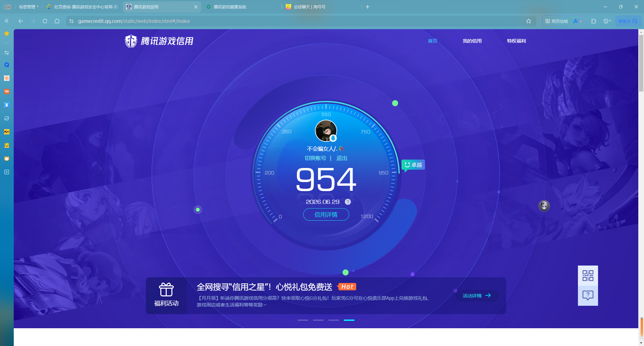Click the credit score 954
644x346 pixels.
click(326, 180)
